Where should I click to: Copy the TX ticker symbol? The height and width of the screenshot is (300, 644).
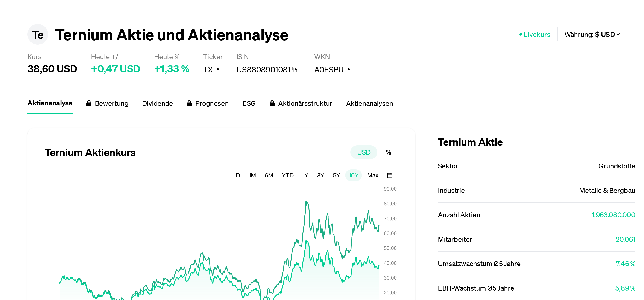217,70
